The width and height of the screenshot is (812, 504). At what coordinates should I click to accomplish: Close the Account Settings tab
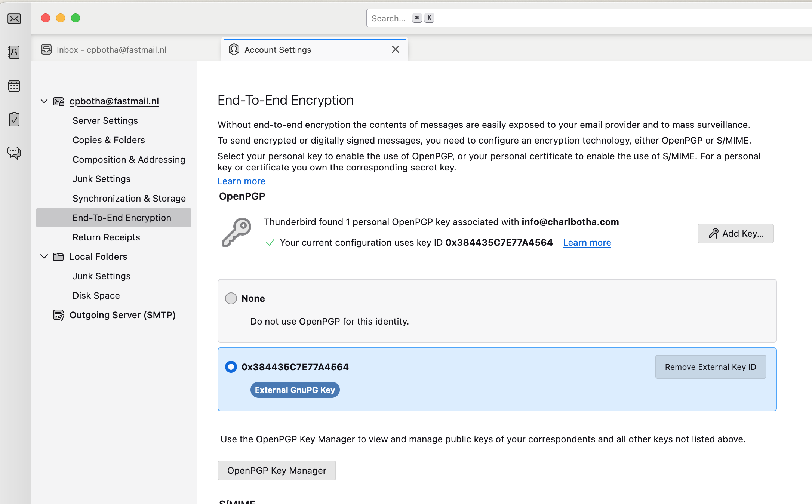tap(396, 49)
